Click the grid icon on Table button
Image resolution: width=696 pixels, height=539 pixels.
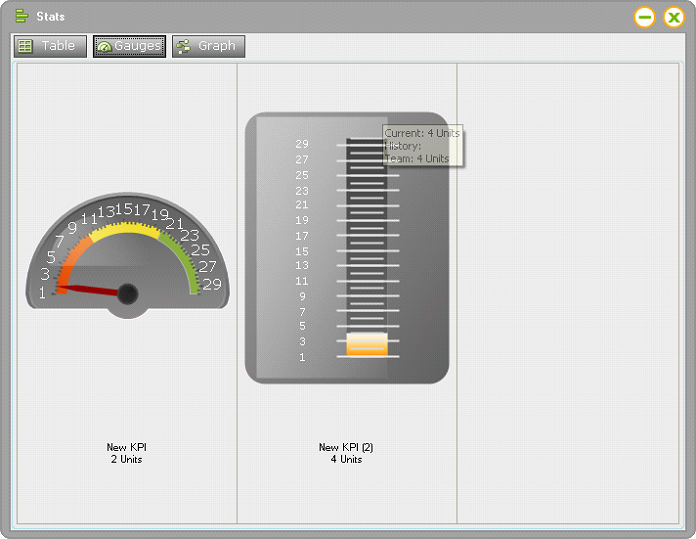coord(25,46)
